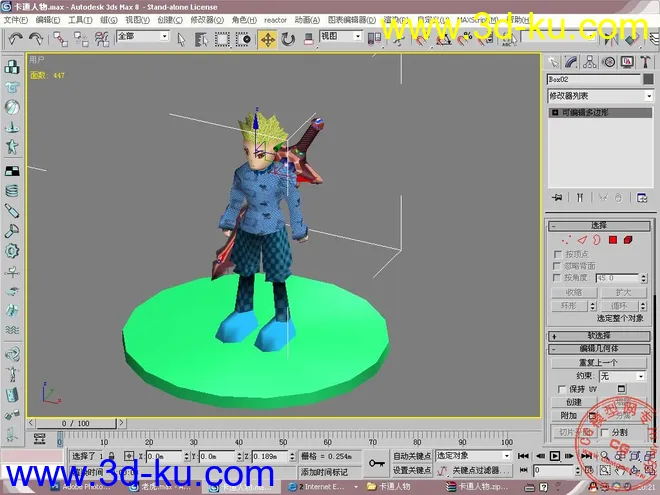This screenshot has height=495, width=660.
Task: Check the 分割 checkbox
Action: [602, 432]
